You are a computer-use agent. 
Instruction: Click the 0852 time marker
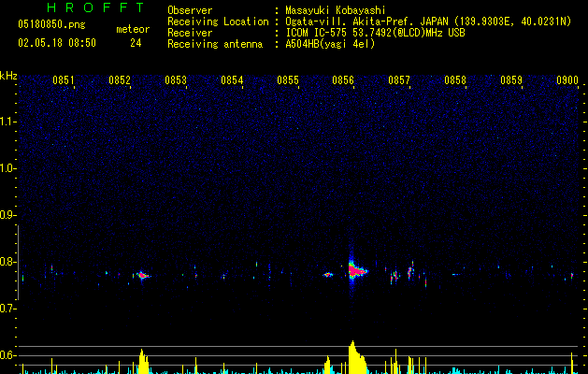tap(120, 80)
